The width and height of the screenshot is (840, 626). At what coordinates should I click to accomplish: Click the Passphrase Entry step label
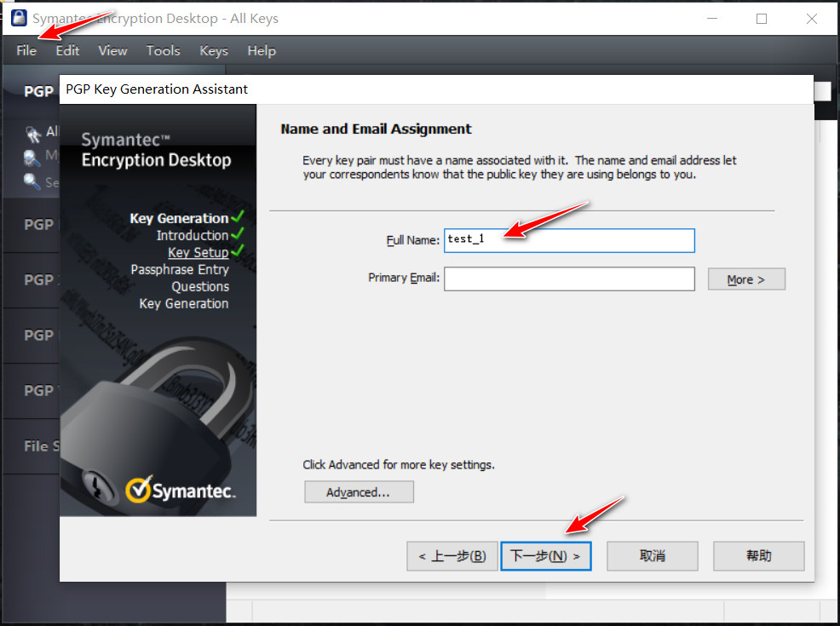coord(180,269)
